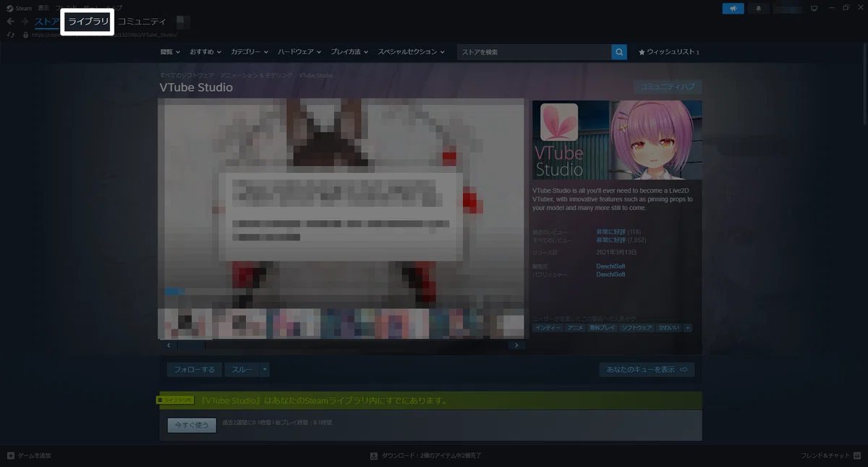Open notifications via the bell icon

(x=758, y=9)
